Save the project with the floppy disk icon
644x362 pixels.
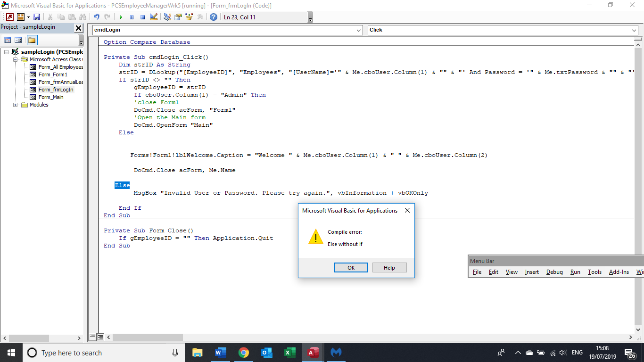[37, 17]
